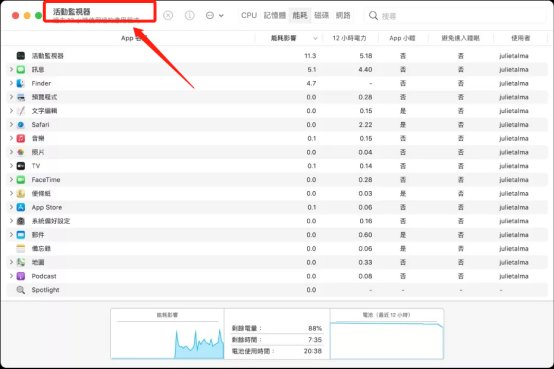Screen dimensions: 554x369
Task: Open the ellipsis more-options dropdown in toolbar
Action: pos(214,16)
